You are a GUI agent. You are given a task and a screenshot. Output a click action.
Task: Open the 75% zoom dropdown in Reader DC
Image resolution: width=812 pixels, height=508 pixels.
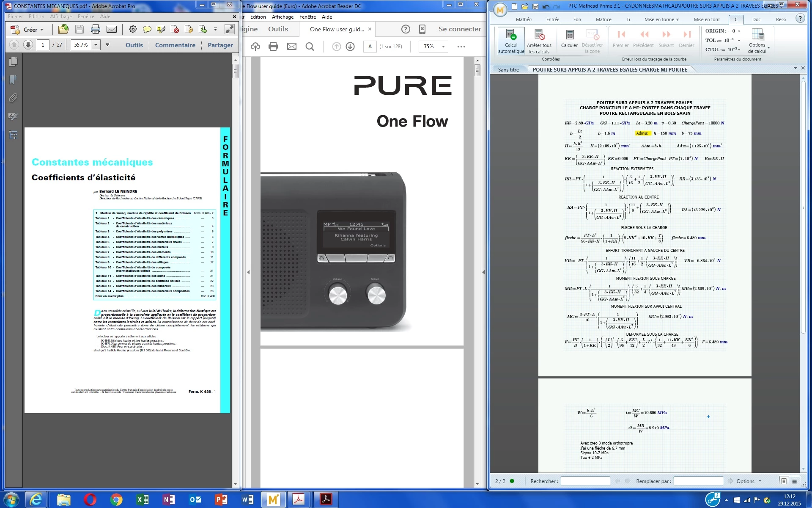click(443, 47)
